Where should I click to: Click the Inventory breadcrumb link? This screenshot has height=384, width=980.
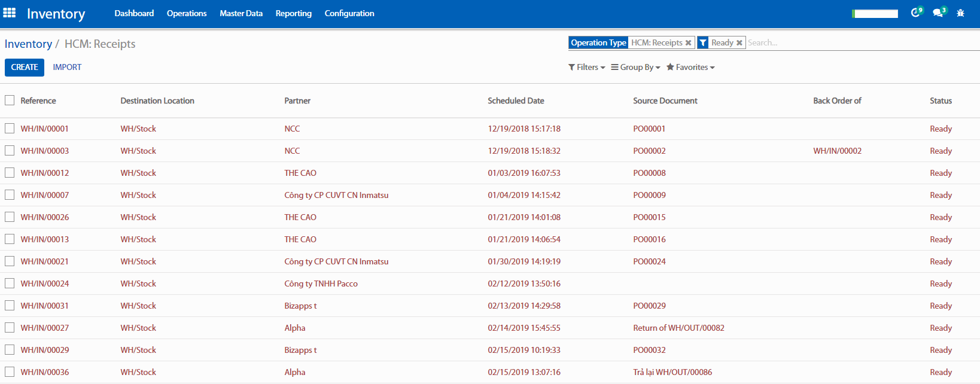28,44
